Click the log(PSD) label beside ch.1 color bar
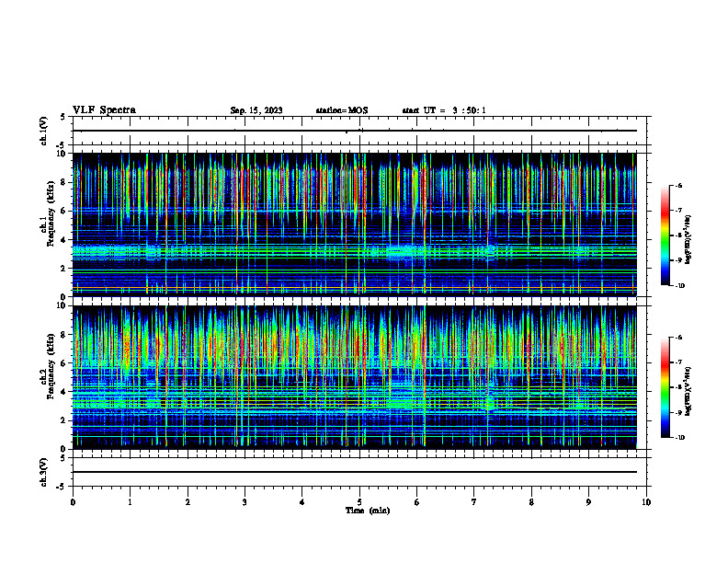728x563 pixels. pyautogui.click(x=688, y=239)
